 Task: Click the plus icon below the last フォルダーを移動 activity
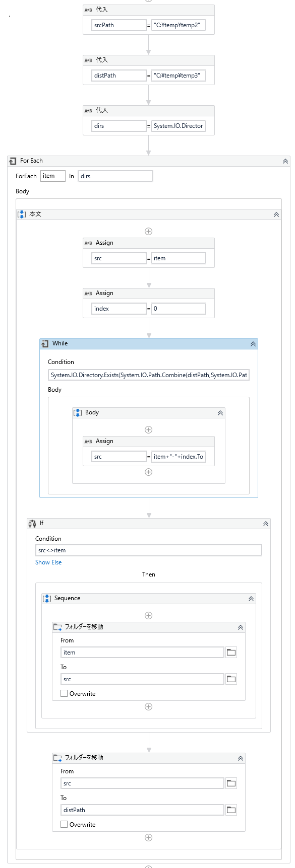(148, 838)
